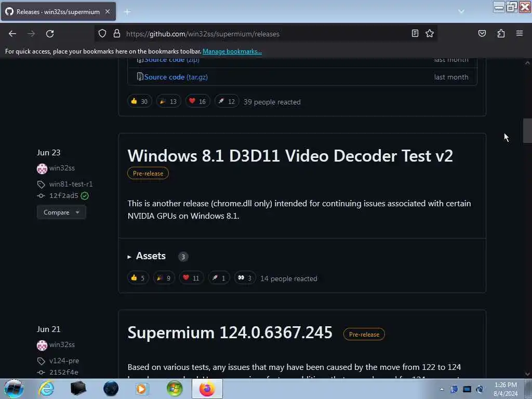Open the green Windows-flag taskbar icon
Image resolution: width=532 pixels, height=399 pixels.
175,389
